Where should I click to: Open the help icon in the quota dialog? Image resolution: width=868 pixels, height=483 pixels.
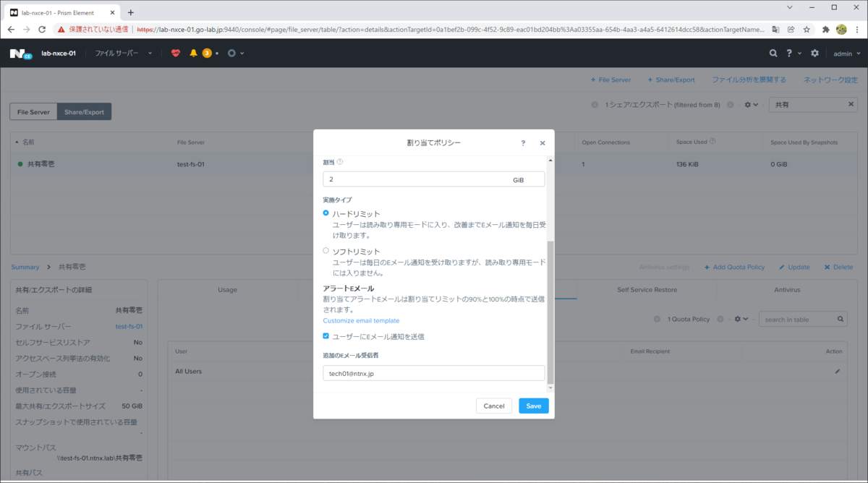click(x=523, y=142)
